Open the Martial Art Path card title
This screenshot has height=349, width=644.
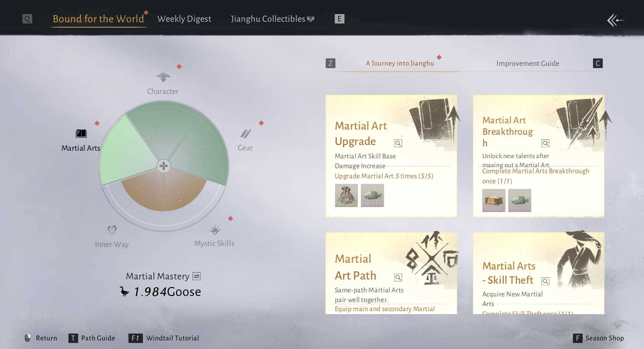[356, 267]
